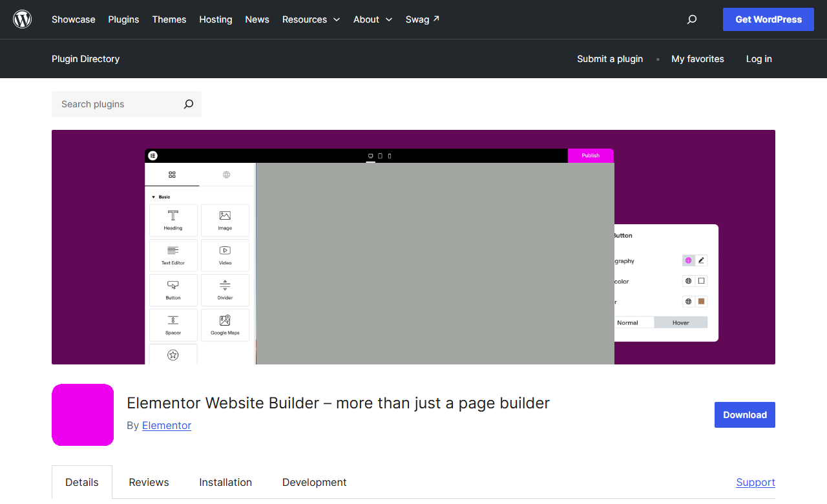Pick the star icon widget in banner
Screen dimensions: 827x504
click(173, 354)
